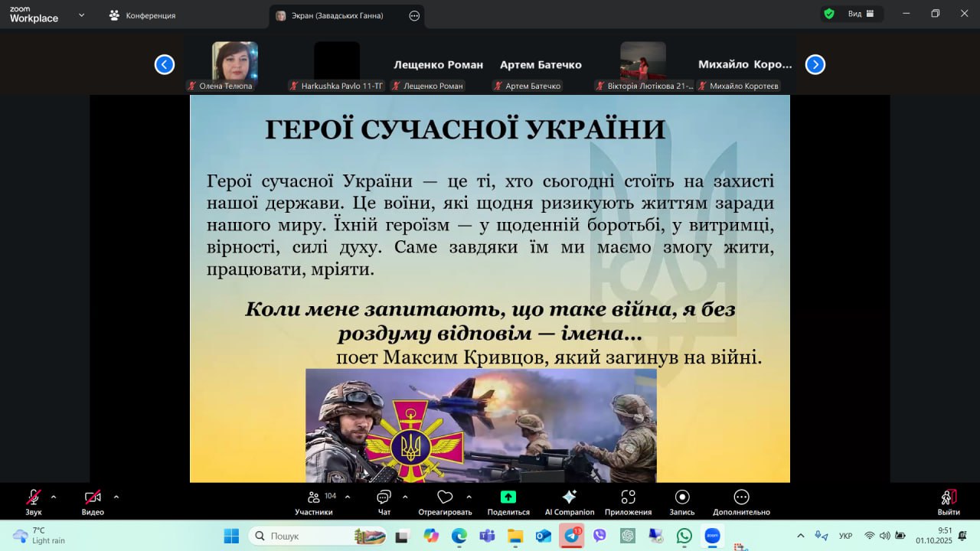
Task: Show next participants with the right arrow
Action: (x=815, y=64)
